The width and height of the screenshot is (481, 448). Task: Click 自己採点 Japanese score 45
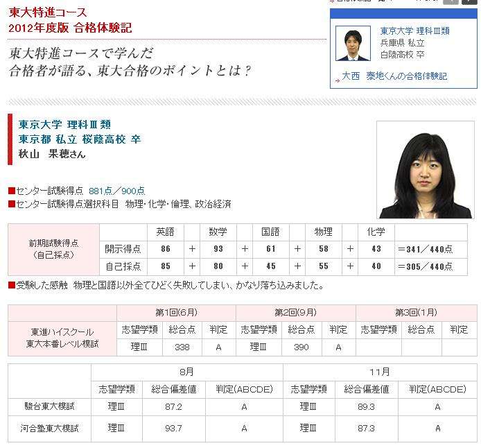point(271,266)
